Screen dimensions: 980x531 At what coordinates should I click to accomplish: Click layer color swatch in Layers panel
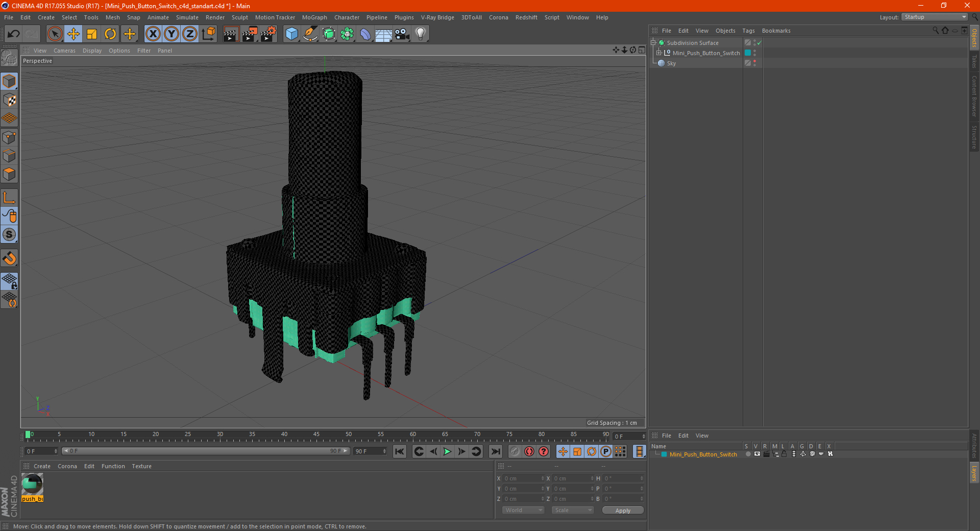(664, 454)
